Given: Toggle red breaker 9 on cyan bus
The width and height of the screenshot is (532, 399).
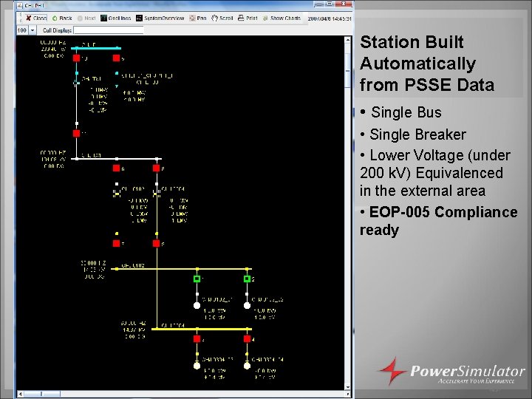Looking at the screenshot, I should pos(117,58).
